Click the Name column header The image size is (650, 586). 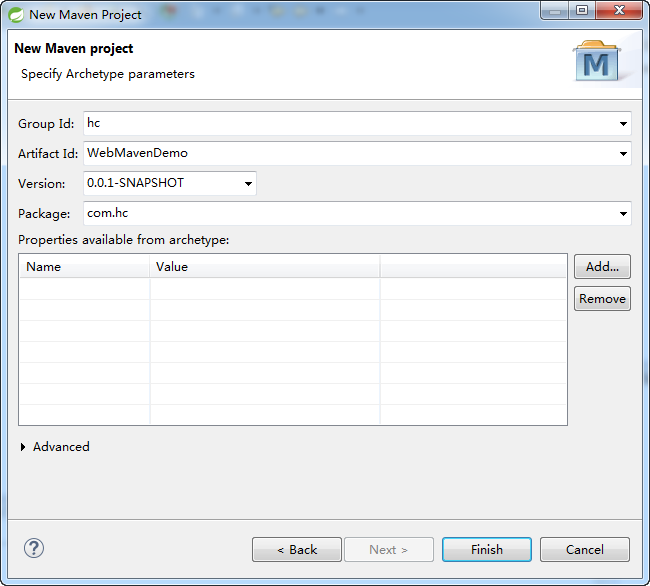pos(84,266)
